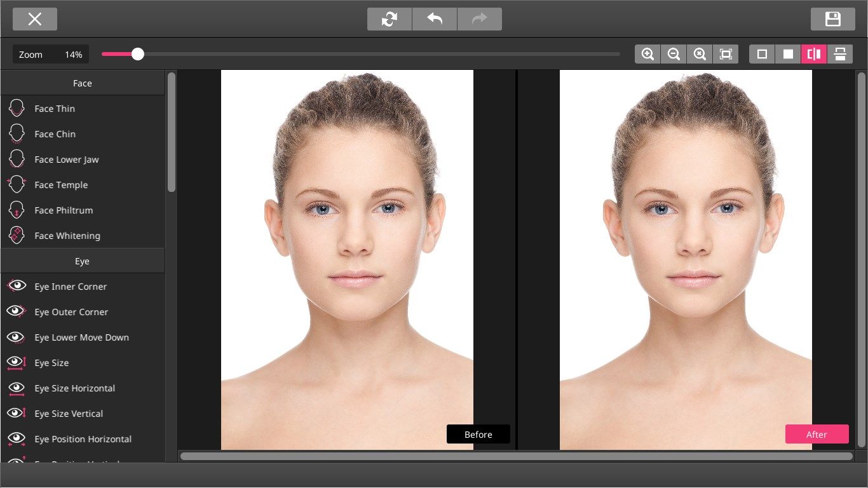Click the 'Eye Inner Corner' label
Viewport: 868px width, 488px height.
coord(71,287)
